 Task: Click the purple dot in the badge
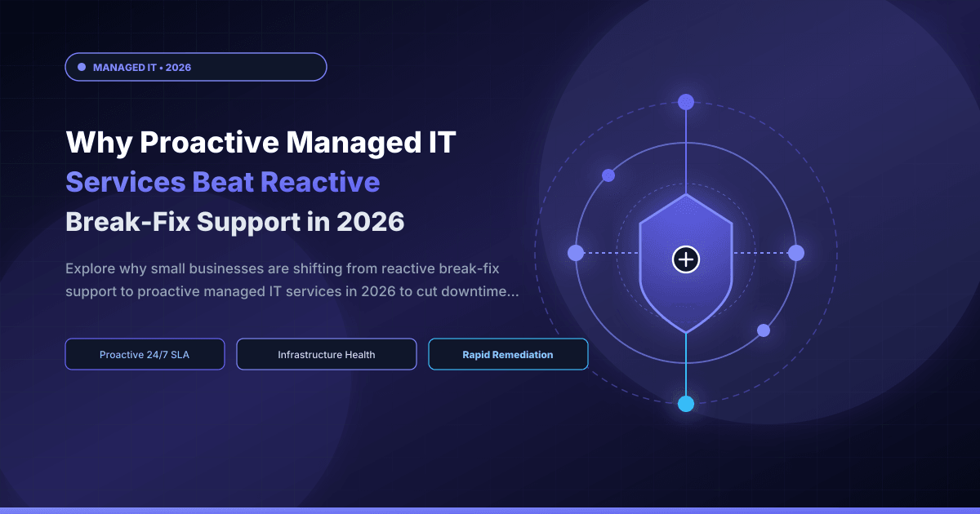click(x=81, y=67)
